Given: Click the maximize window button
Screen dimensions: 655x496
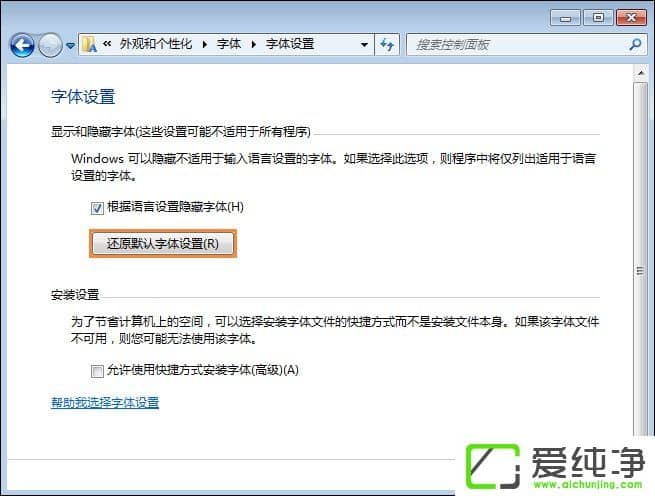Looking at the screenshot, I should tap(598, 18).
